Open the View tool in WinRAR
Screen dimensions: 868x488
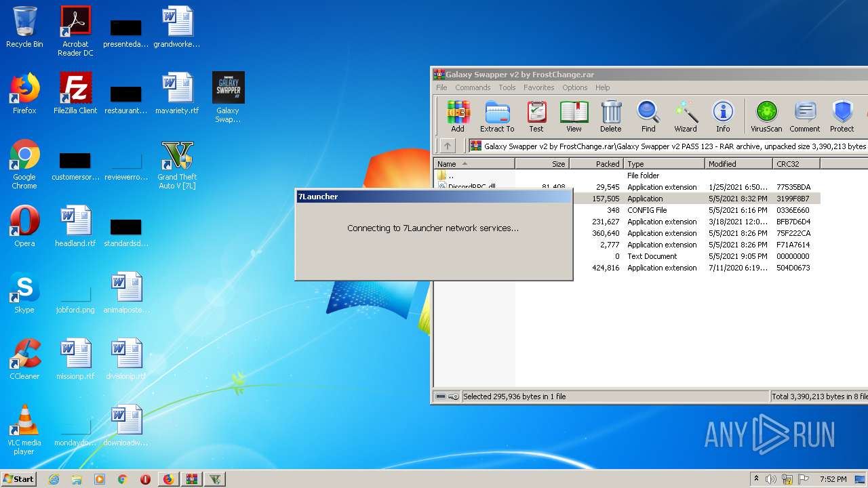574,117
